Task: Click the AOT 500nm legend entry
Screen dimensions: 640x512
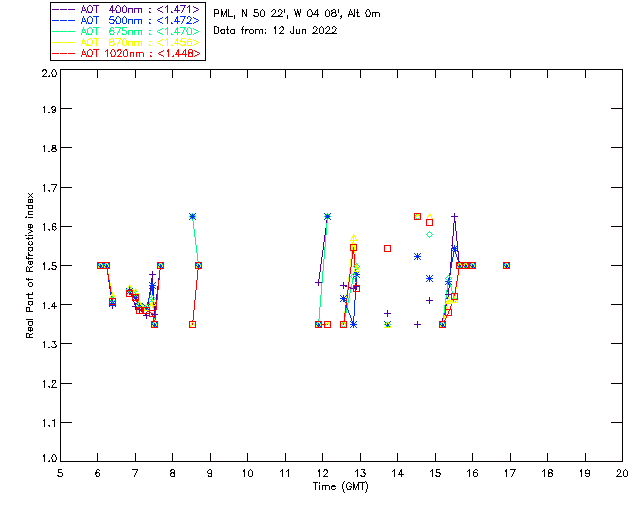Action: tap(126, 20)
